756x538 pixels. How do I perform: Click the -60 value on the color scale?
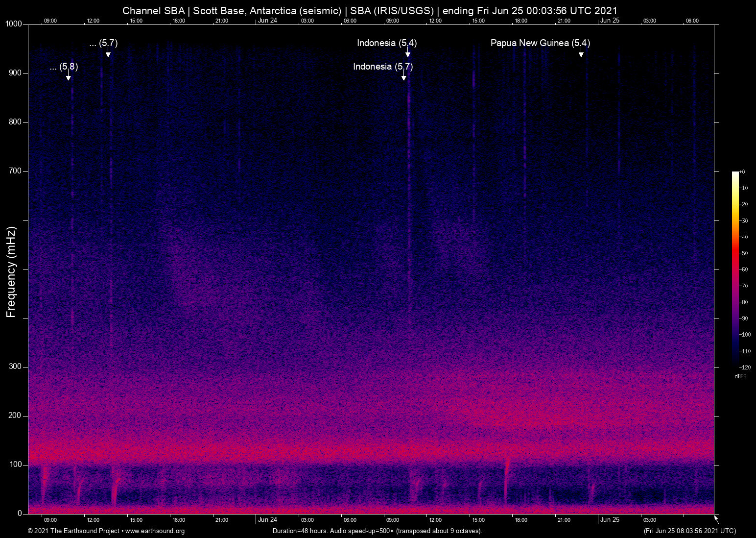coord(744,269)
